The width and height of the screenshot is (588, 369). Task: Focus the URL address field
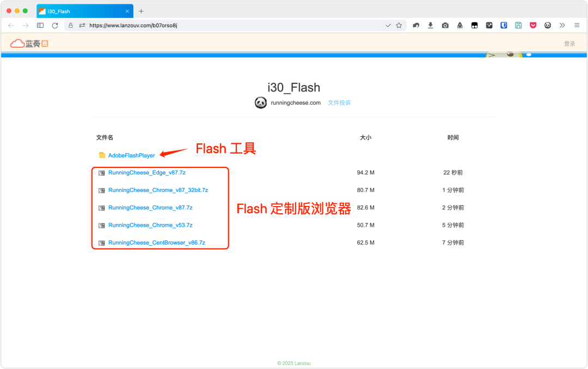coord(236,26)
